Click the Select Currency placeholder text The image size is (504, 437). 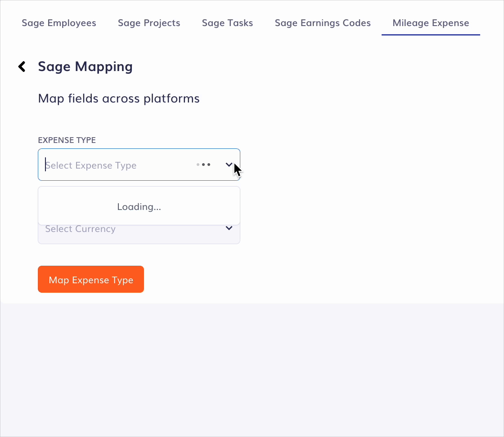pyautogui.click(x=80, y=228)
